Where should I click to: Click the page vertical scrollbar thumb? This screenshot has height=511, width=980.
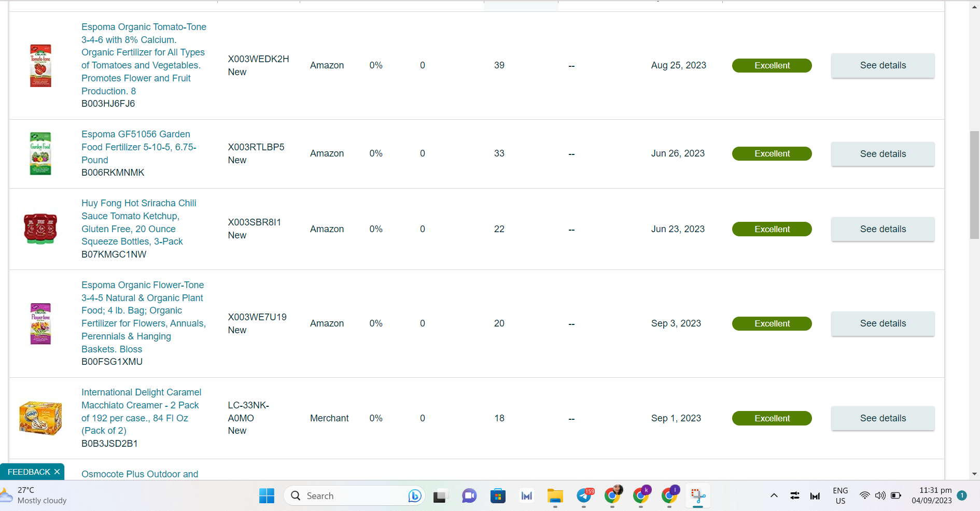pos(974,184)
